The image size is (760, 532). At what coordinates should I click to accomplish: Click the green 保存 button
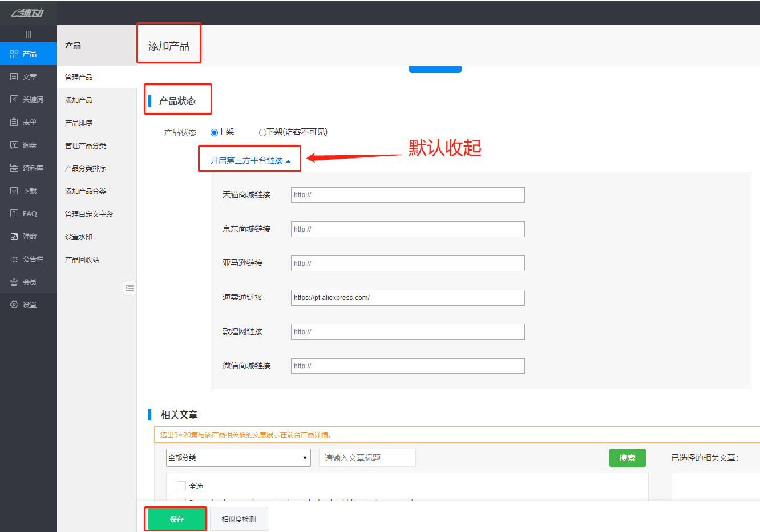click(x=176, y=519)
